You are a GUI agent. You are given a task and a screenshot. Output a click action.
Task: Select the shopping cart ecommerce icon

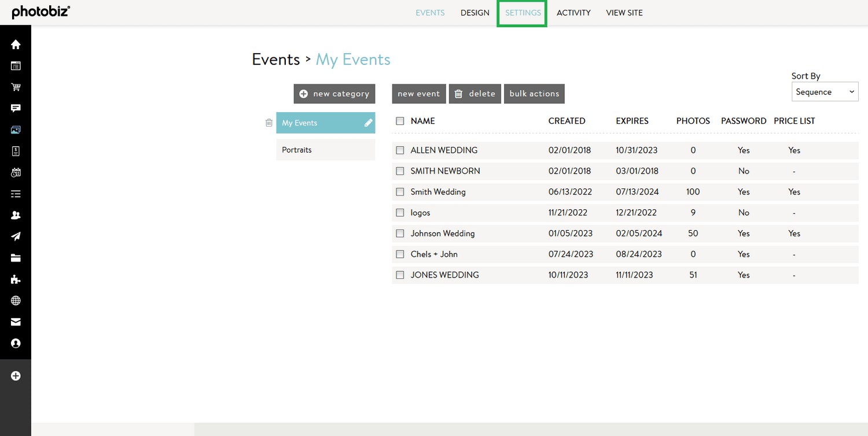[16, 87]
